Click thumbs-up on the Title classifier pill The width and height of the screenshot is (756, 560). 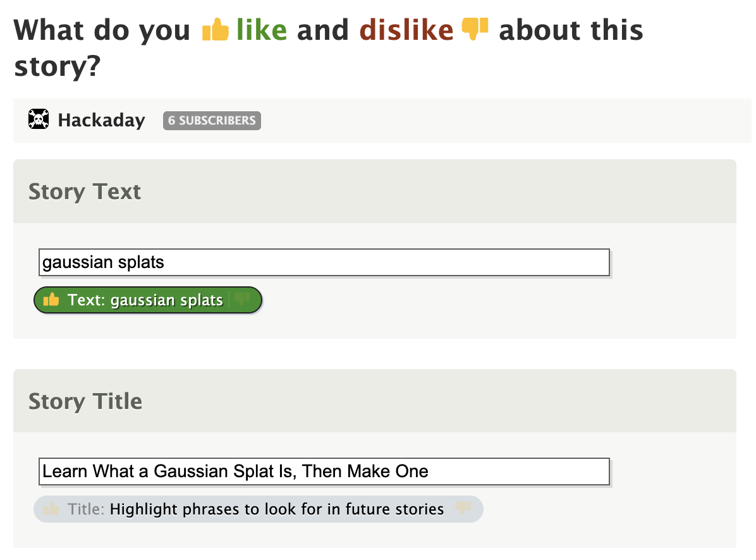click(x=51, y=509)
